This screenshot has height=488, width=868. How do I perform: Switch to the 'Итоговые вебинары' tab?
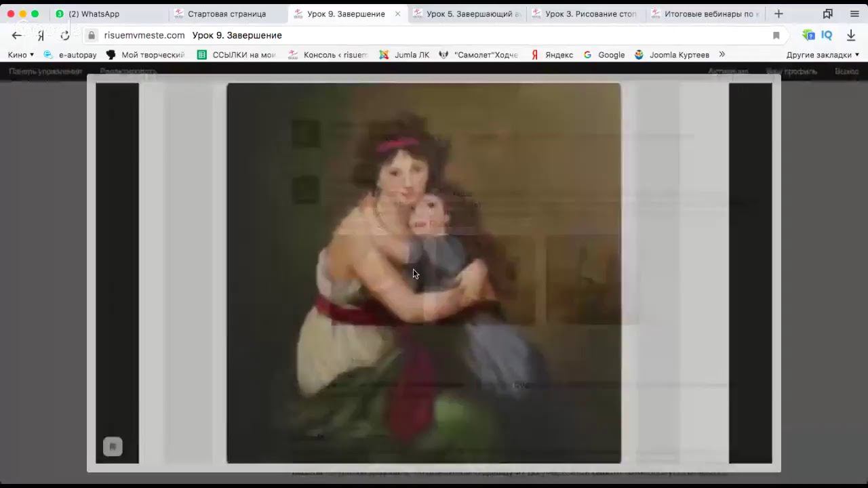705,14
